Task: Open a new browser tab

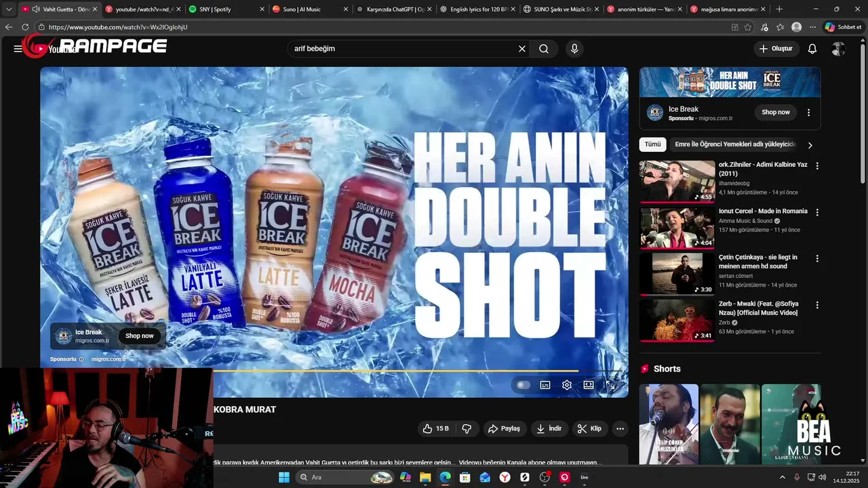Action: tap(779, 9)
